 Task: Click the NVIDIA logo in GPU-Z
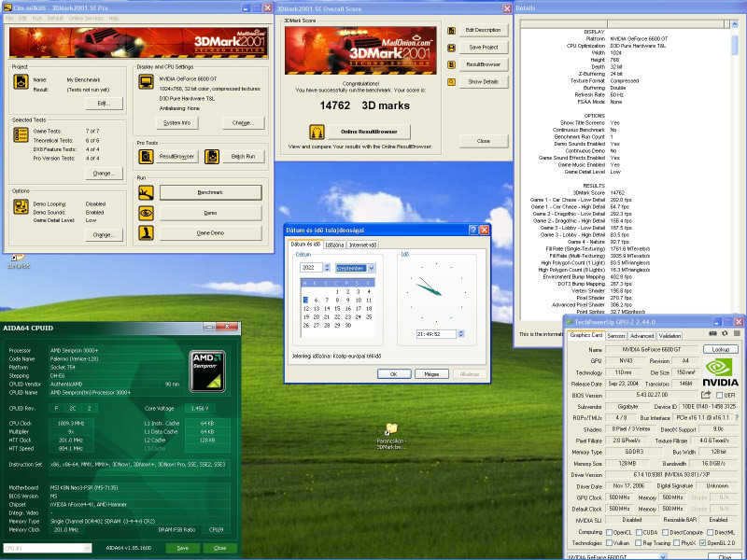click(720, 372)
